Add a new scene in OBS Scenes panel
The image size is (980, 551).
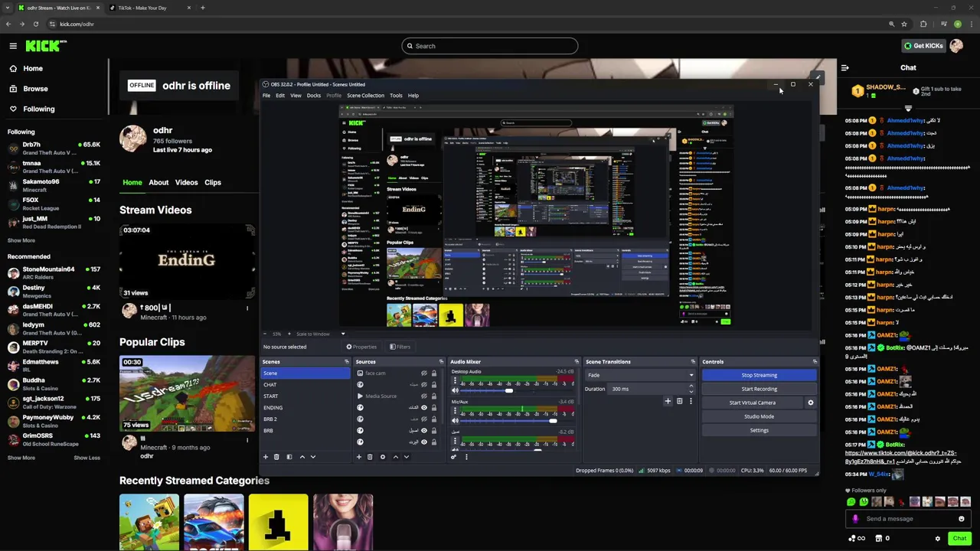pos(266,457)
